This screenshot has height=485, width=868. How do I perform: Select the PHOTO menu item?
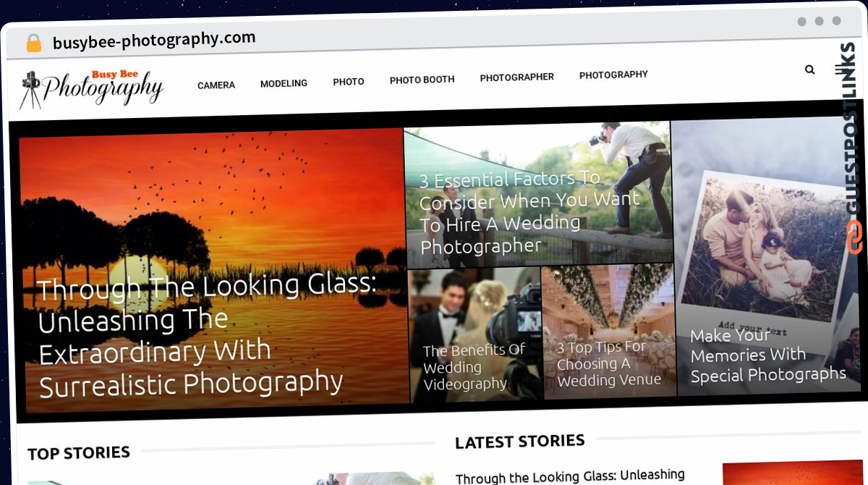(349, 82)
